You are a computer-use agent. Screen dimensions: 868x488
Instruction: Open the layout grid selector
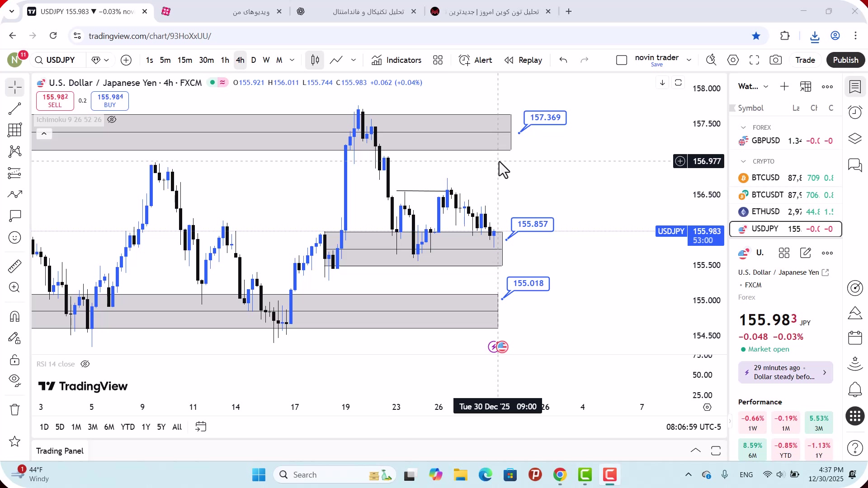coord(438,60)
